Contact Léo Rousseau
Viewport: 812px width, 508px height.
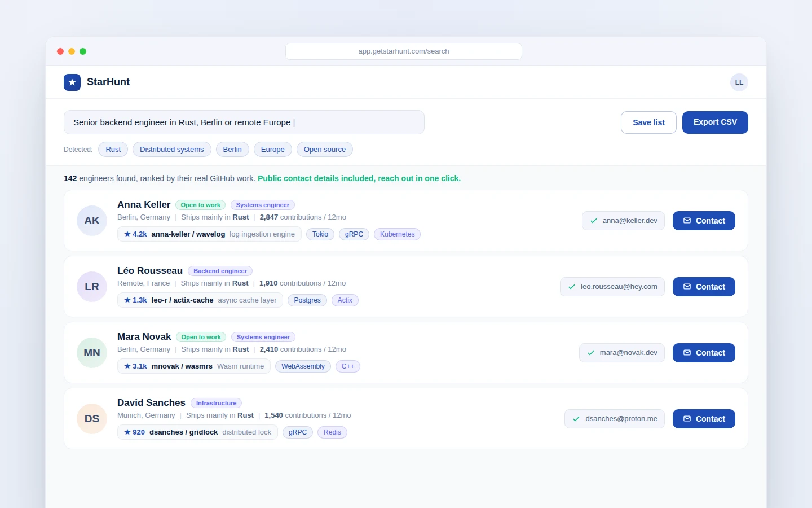[704, 287]
